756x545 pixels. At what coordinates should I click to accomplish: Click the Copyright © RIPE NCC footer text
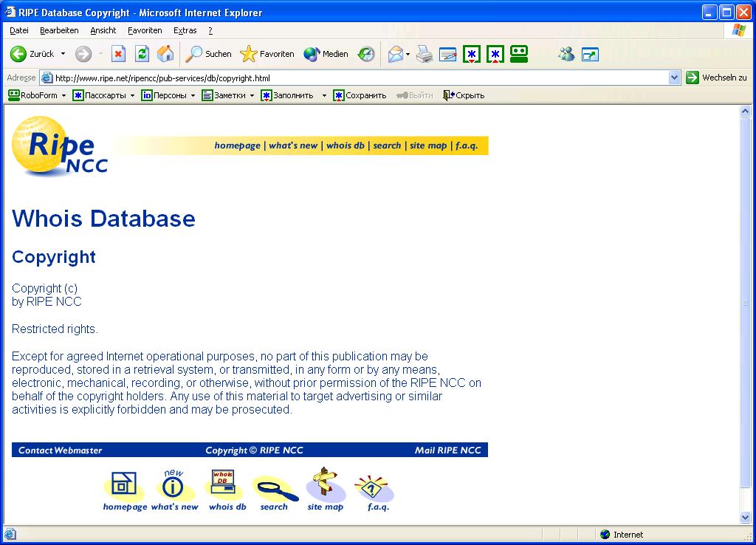pyautogui.click(x=254, y=450)
